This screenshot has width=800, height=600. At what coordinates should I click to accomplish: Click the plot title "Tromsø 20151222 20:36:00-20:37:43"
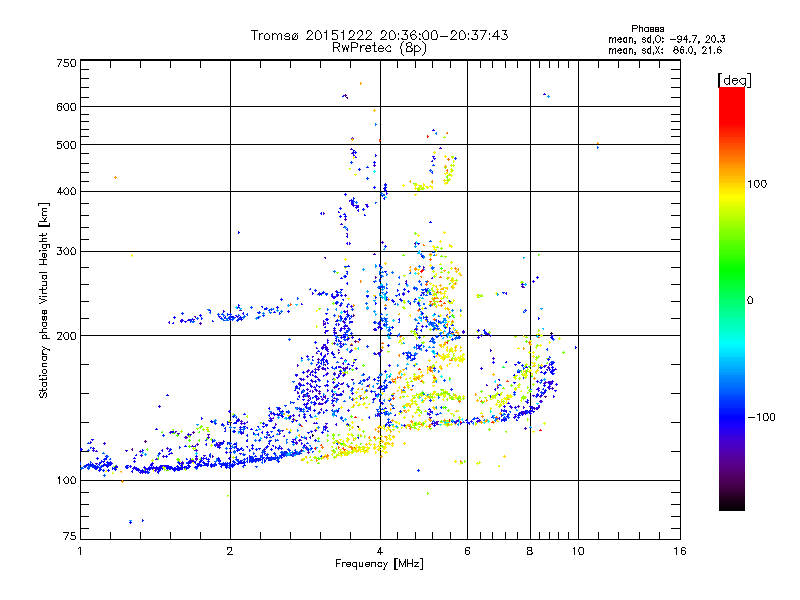click(x=379, y=35)
